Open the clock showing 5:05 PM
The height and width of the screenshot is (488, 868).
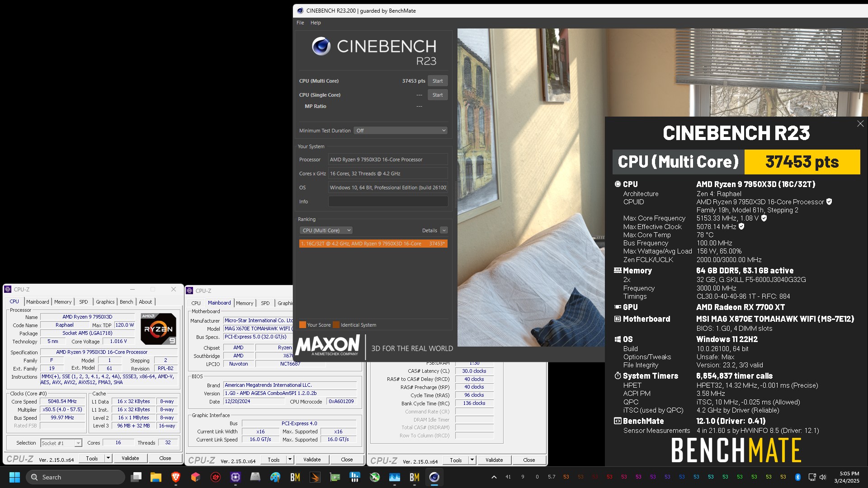tap(847, 477)
